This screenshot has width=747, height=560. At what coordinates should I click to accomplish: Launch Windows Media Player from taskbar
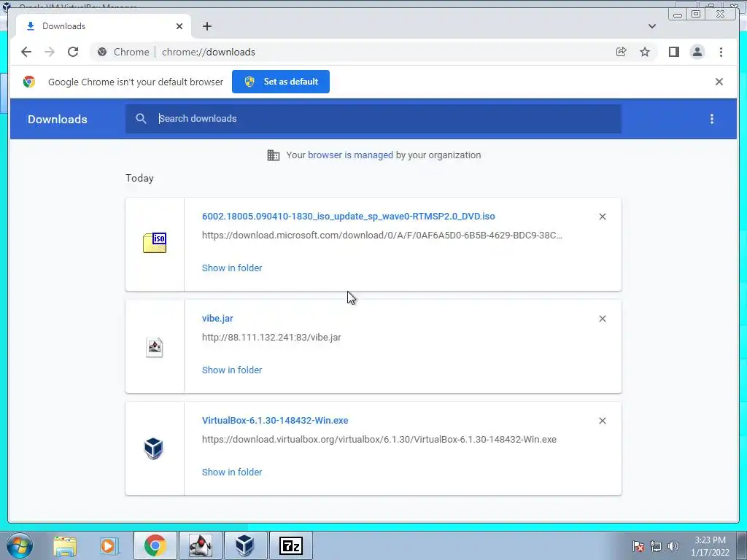[x=109, y=545]
